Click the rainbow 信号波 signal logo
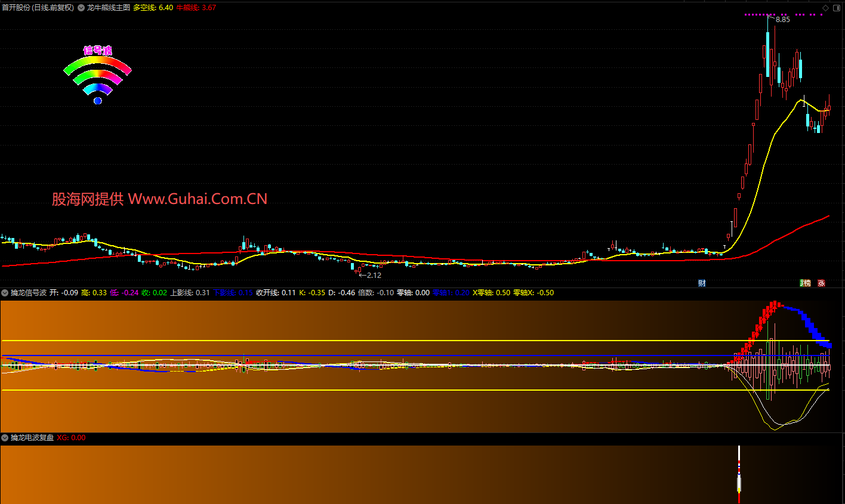Viewport: 845px width, 504px height. tap(97, 75)
